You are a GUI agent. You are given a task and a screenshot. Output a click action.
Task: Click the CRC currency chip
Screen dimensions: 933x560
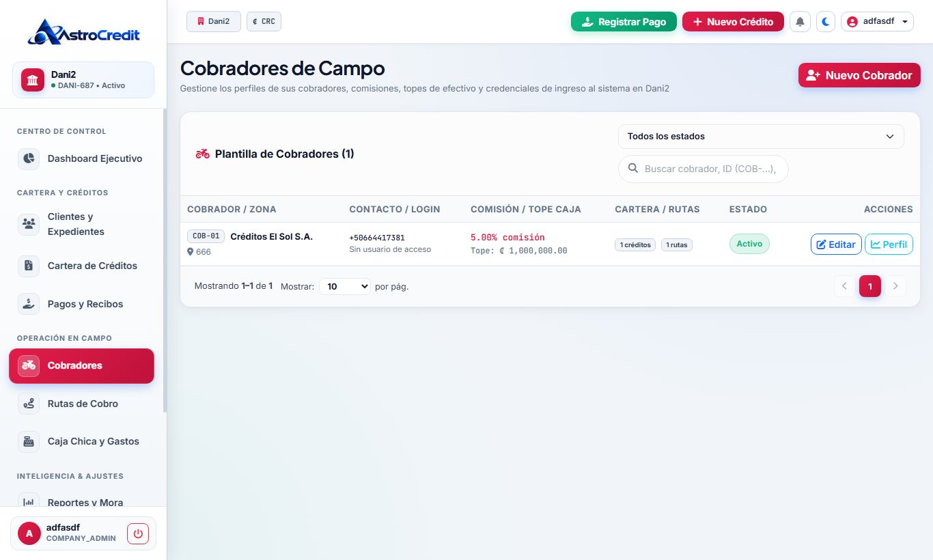[x=264, y=21]
